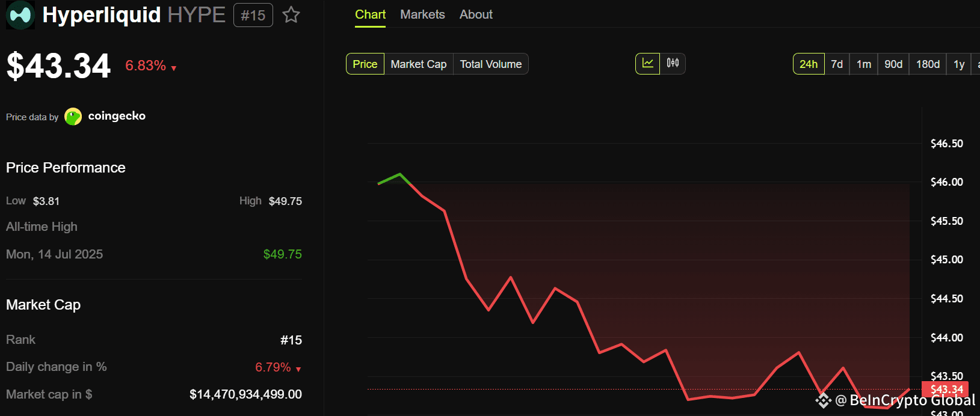This screenshot has height=416, width=980.
Task: Click the green $49.75 all-time high value
Action: point(283,254)
